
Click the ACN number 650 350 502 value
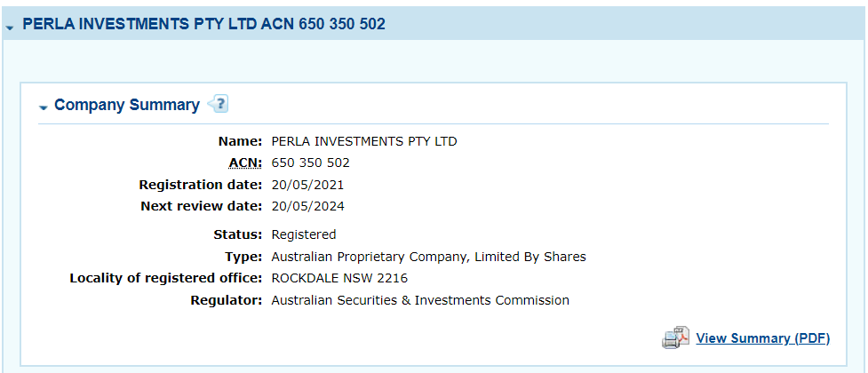coord(311,163)
